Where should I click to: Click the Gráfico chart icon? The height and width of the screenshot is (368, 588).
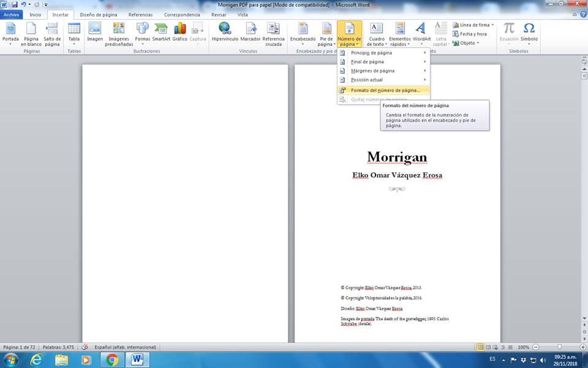tap(179, 29)
